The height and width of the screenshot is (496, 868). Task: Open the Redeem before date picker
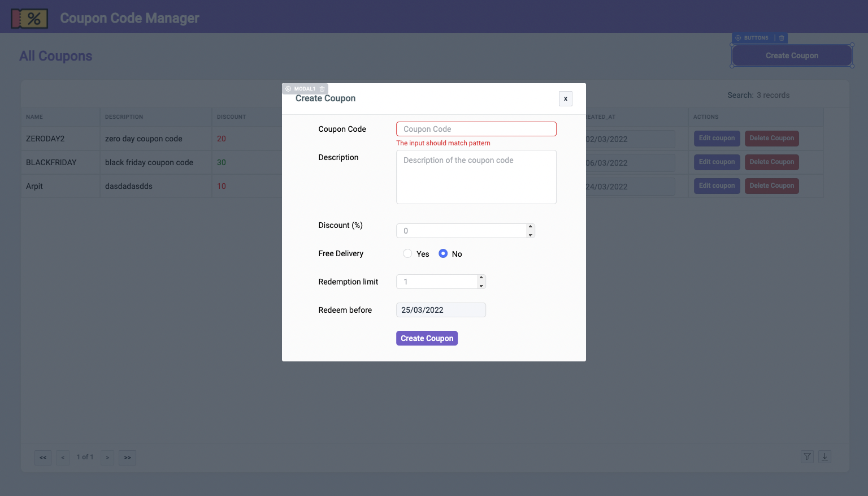[x=441, y=310]
